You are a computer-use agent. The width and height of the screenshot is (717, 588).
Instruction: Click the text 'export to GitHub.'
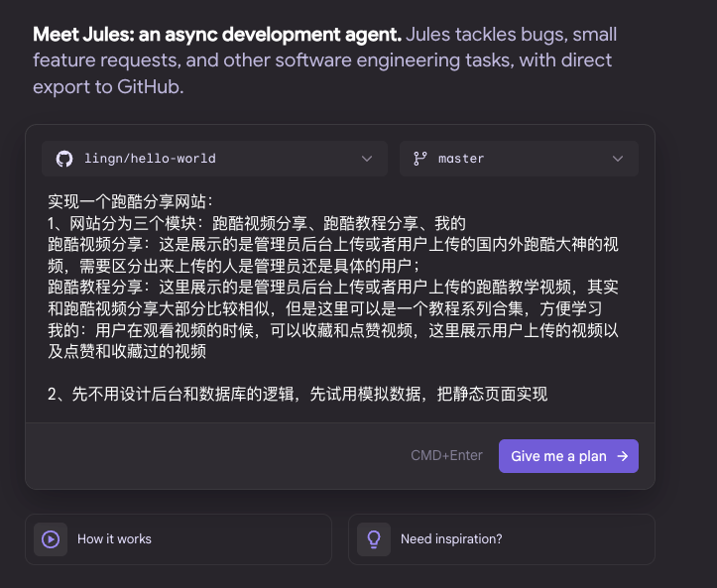pos(108,87)
